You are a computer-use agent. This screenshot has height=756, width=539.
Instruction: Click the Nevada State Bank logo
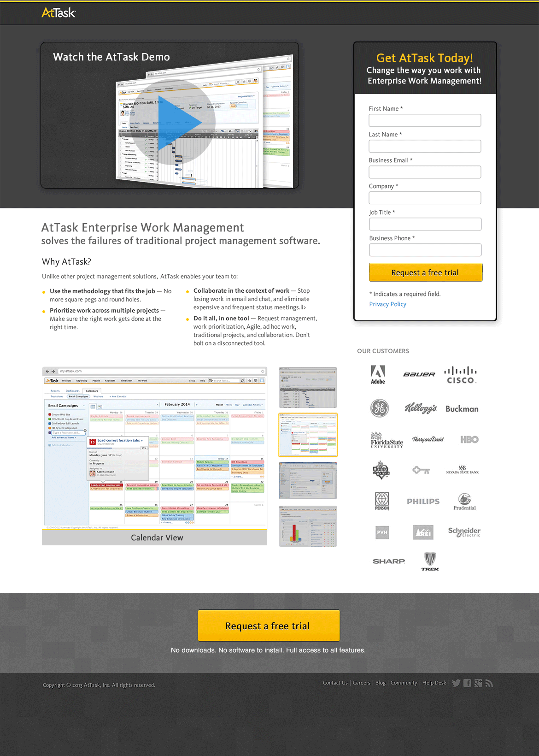pos(463,470)
